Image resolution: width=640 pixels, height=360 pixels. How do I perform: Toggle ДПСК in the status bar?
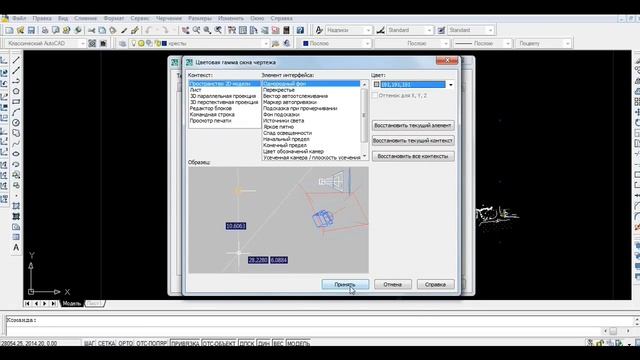[247, 343]
